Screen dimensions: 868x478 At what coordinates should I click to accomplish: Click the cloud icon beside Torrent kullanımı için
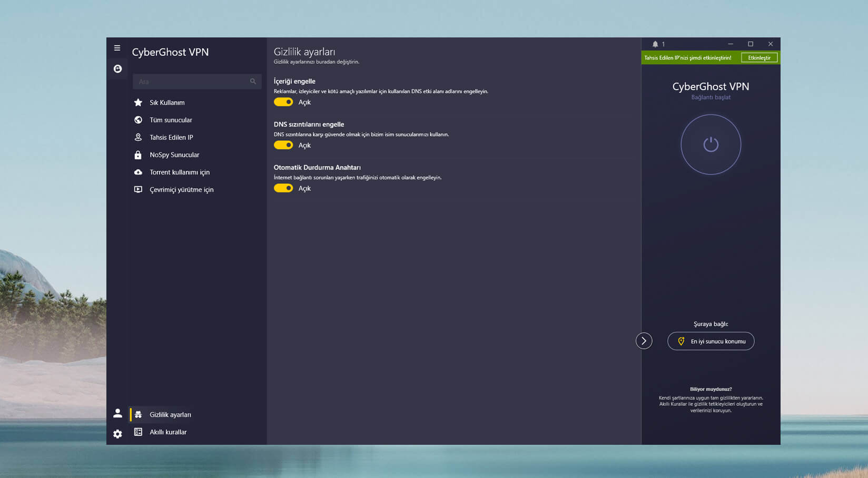click(138, 172)
